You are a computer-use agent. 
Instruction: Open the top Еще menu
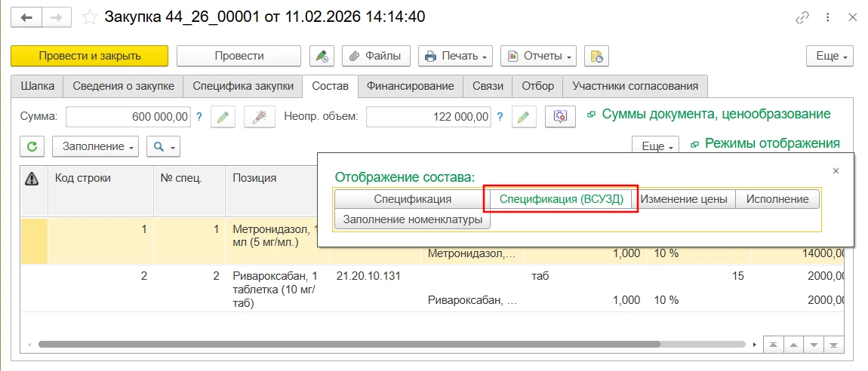[x=830, y=56]
